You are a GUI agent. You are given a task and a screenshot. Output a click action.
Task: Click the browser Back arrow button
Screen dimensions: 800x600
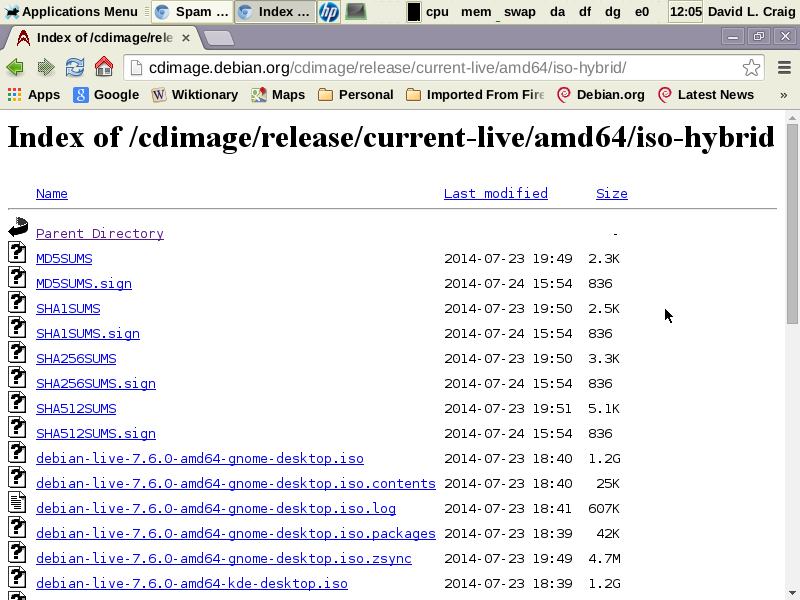pyautogui.click(x=15, y=68)
